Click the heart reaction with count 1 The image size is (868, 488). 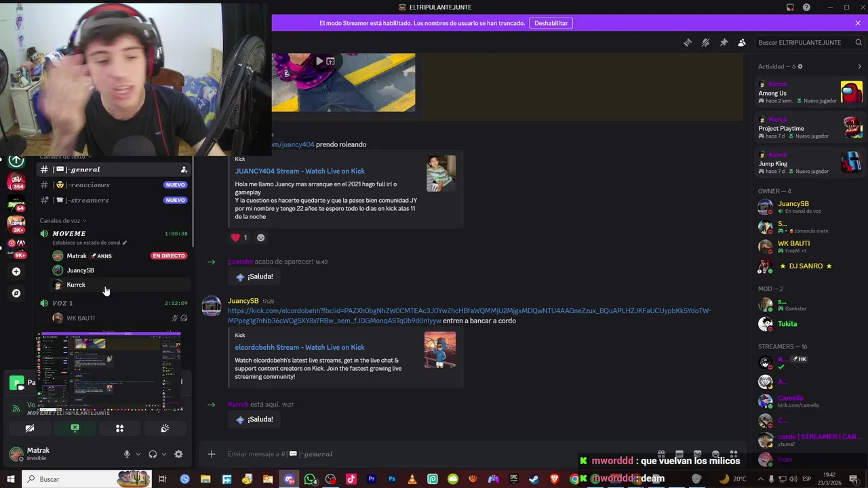pos(240,238)
